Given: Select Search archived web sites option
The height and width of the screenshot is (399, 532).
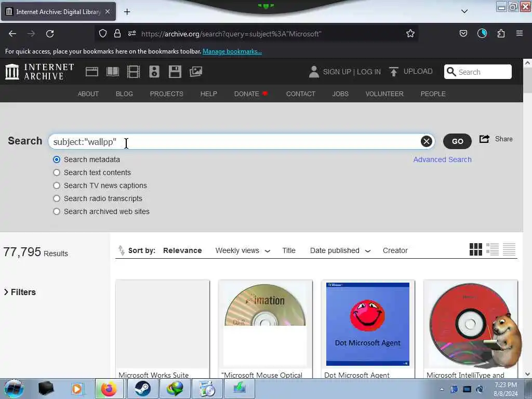Looking at the screenshot, I should [57, 211].
